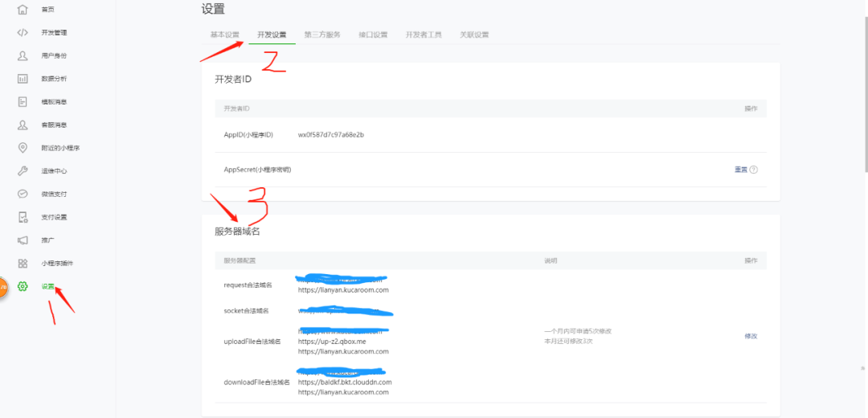868x418 pixels.
Task: Click the socket合法域名 row label
Action: [247, 311]
